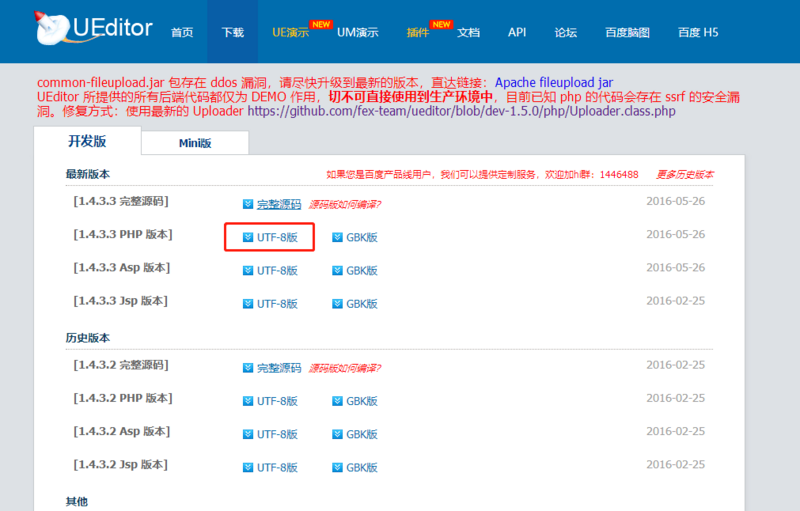Image resolution: width=800 pixels, height=511 pixels.
Task: Click the 2016-05-26 date in 完整源码 row
Action: tap(676, 201)
